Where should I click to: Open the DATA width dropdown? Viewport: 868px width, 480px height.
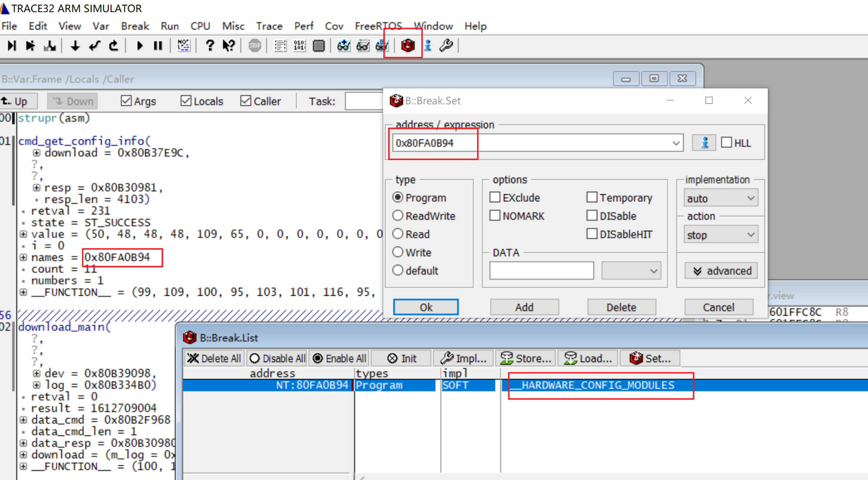(631, 271)
